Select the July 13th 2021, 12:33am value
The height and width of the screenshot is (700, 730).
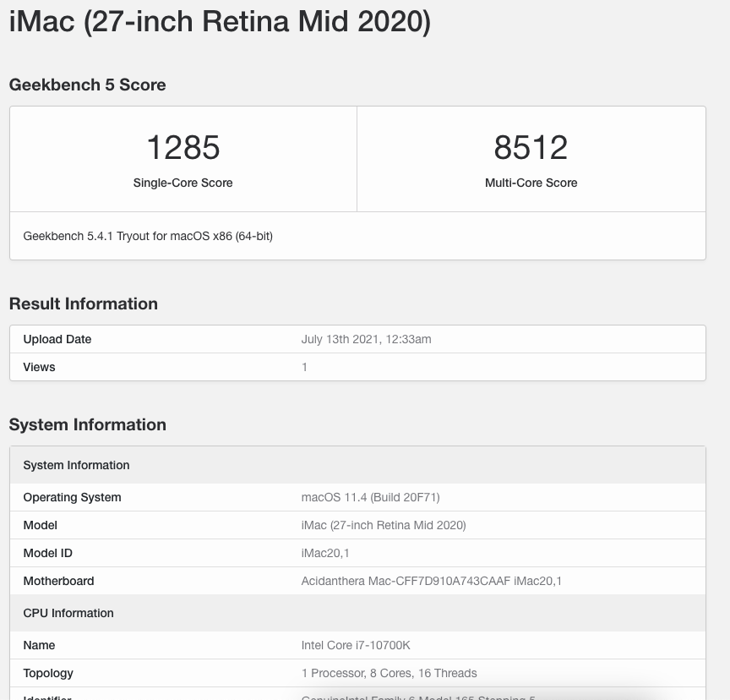click(x=367, y=339)
